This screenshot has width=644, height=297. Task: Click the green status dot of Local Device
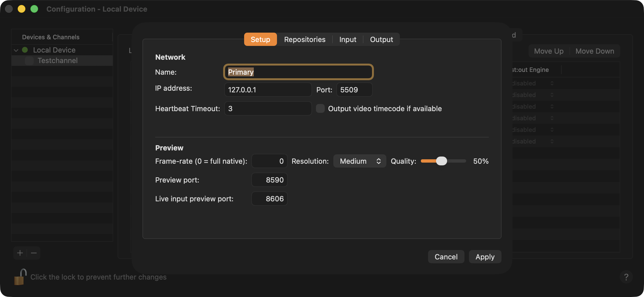pos(25,50)
